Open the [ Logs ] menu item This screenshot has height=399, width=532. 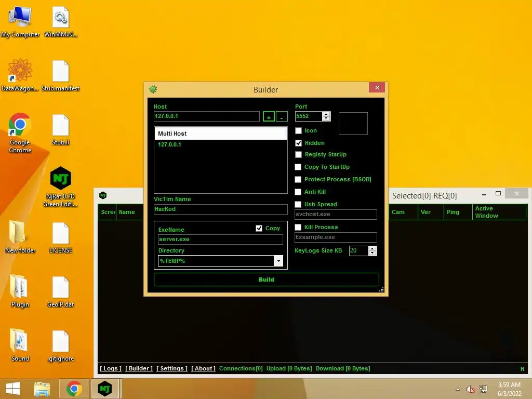click(111, 368)
